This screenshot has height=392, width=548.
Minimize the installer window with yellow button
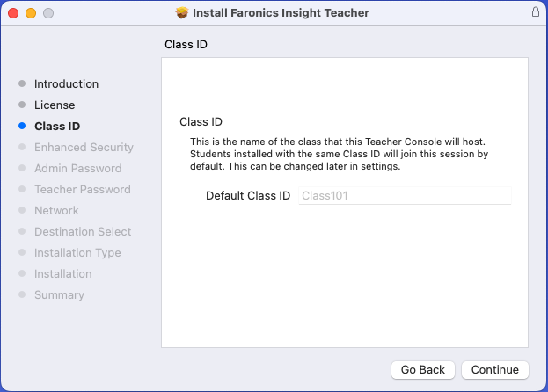30,13
